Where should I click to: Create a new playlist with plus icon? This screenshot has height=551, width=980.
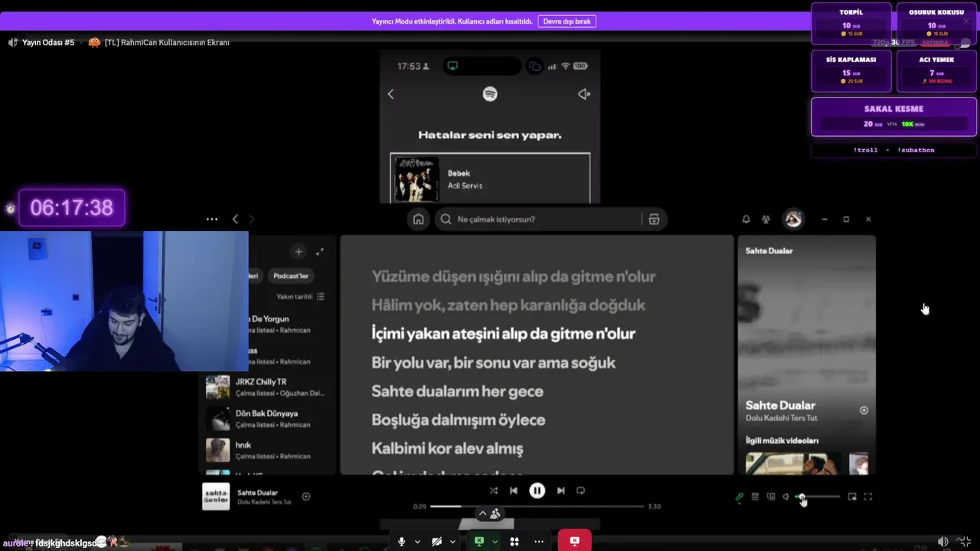tap(299, 251)
